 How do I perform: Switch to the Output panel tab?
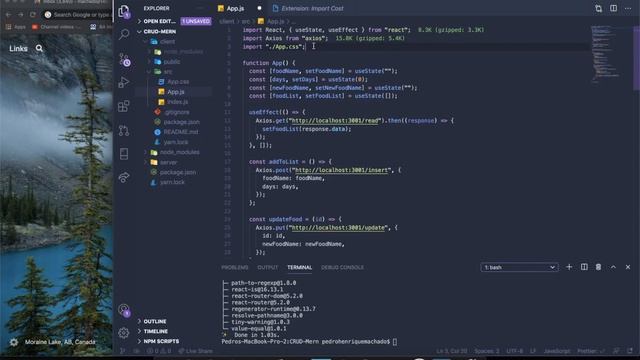(x=268, y=267)
